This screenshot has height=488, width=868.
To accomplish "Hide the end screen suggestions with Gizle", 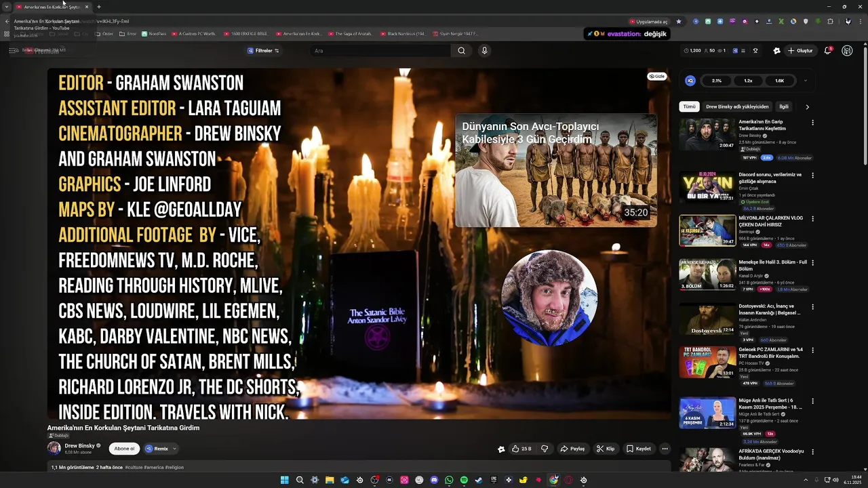I will pos(656,77).
